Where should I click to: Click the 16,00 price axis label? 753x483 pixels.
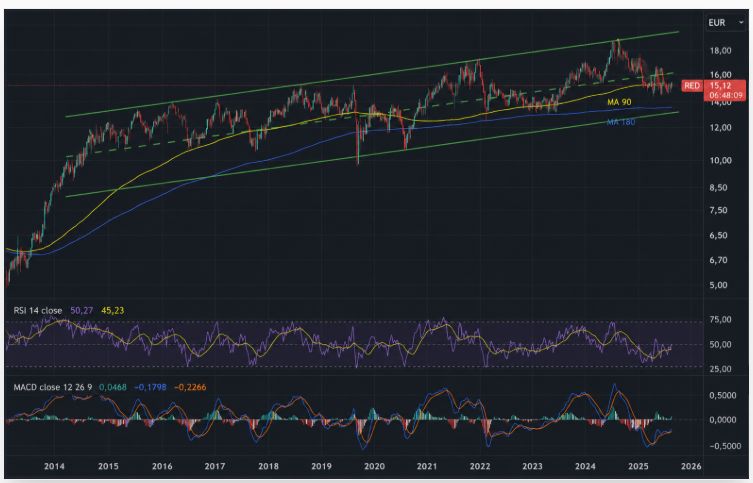click(x=720, y=74)
